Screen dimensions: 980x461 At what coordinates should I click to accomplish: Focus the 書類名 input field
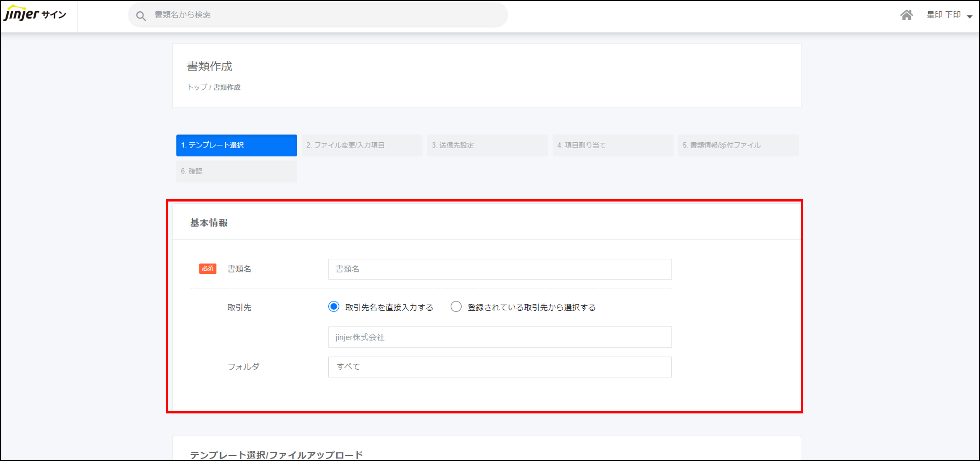point(500,269)
